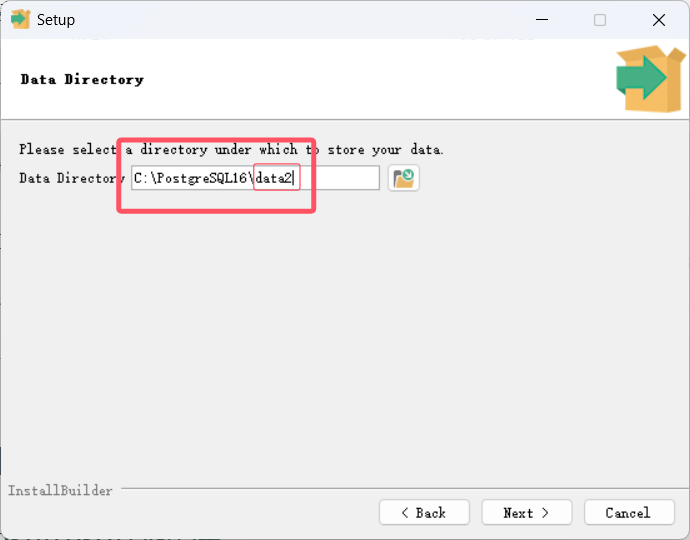This screenshot has width=690, height=540.
Task: Focus the Data Directory path input field
Action: pos(255,178)
